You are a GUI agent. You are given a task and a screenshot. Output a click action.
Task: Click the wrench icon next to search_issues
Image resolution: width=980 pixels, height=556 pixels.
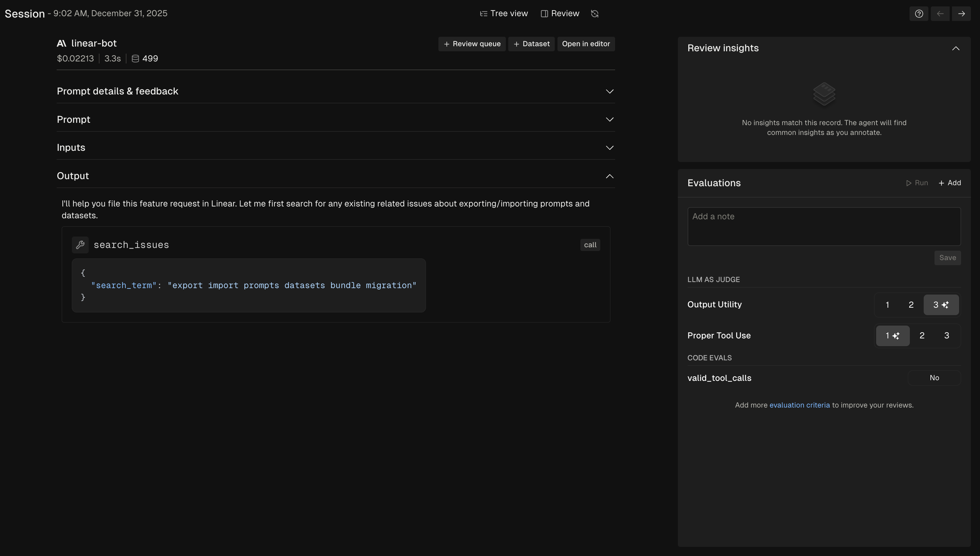click(x=80, y=245)
